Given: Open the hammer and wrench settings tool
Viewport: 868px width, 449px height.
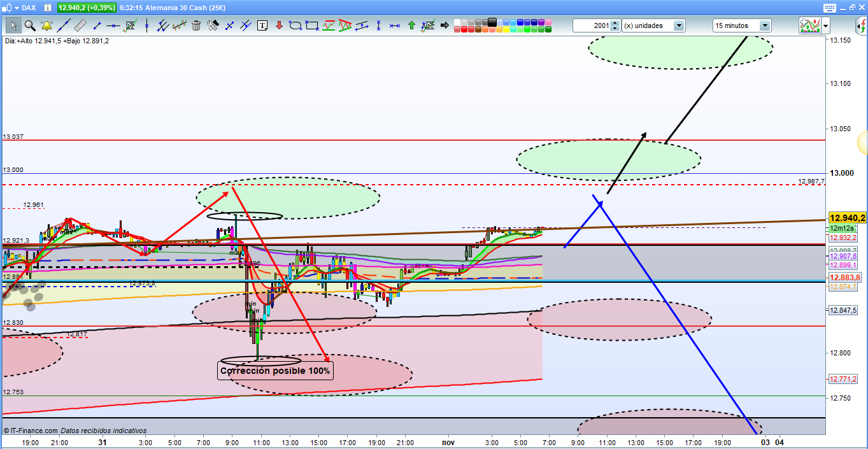Looking at the screenshot, I should [213, 25].
